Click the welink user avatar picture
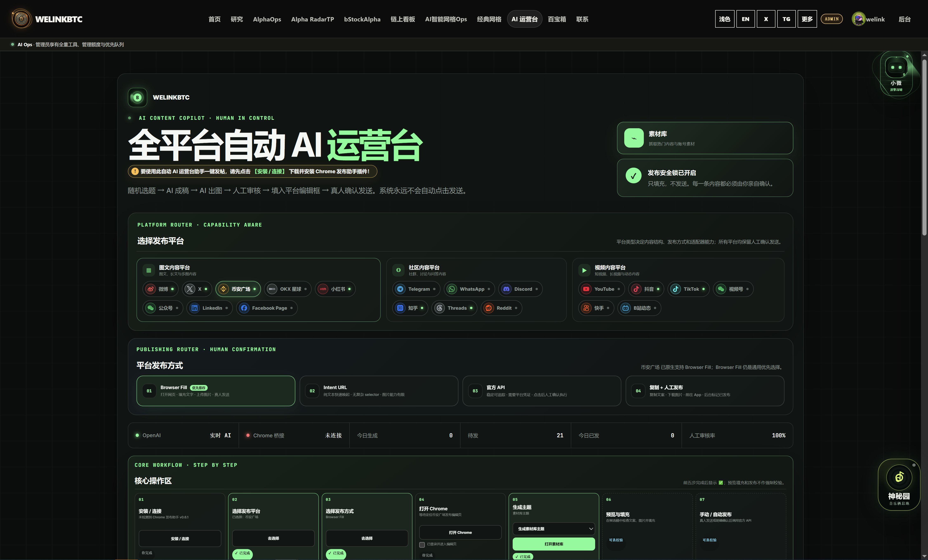Screen dimensions: 928x560 (x=858, y=19)
